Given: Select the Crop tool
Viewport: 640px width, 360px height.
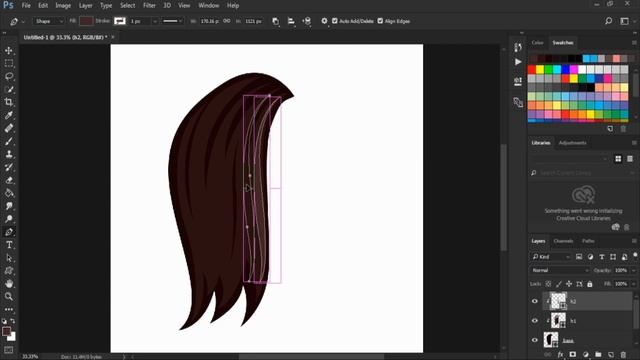Looking at the screenshot, I should (9, 102).
